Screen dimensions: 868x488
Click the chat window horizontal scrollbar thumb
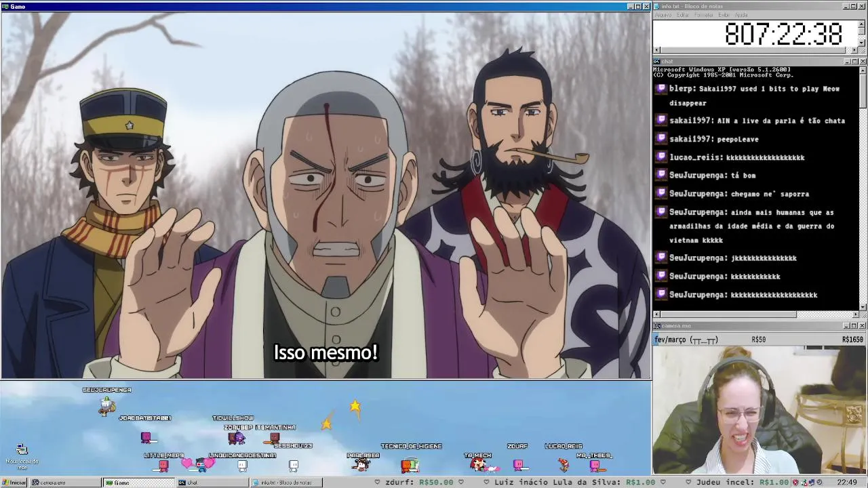(x=728, y=314)
